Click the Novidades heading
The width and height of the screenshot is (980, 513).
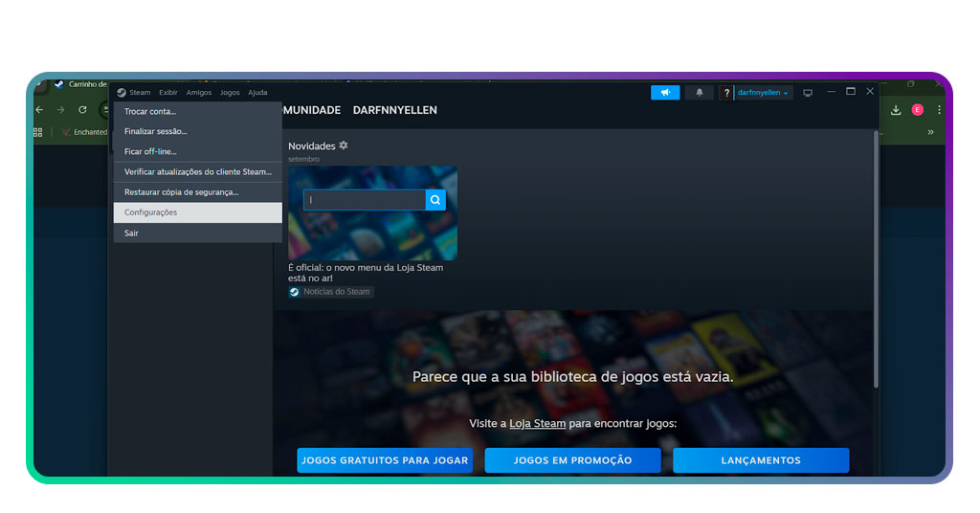click(x=312, y=146)
